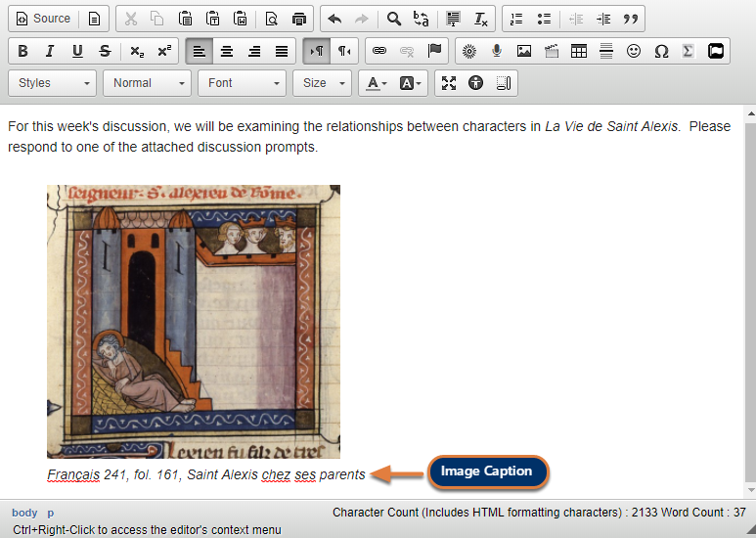Maximize the editor
Image resolution: width=756 pixels, height=538 pixels.
click(x=448, y=83)
